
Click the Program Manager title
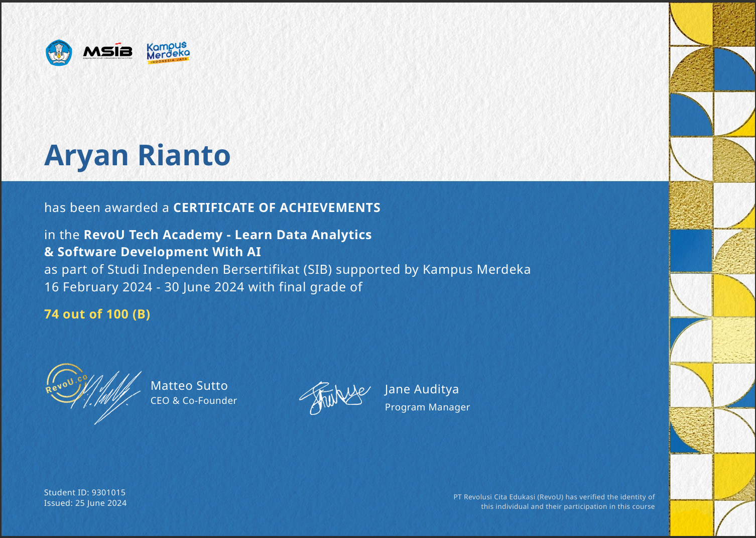tap(427, 407)
